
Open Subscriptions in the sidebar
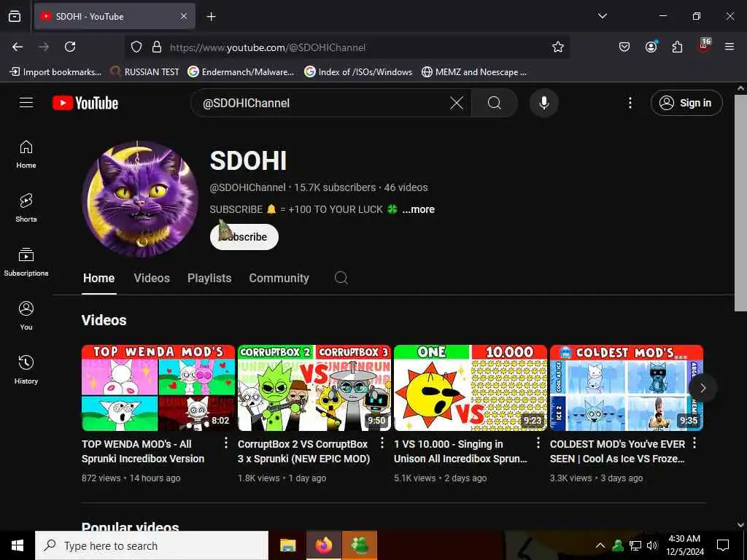[26, 262]
